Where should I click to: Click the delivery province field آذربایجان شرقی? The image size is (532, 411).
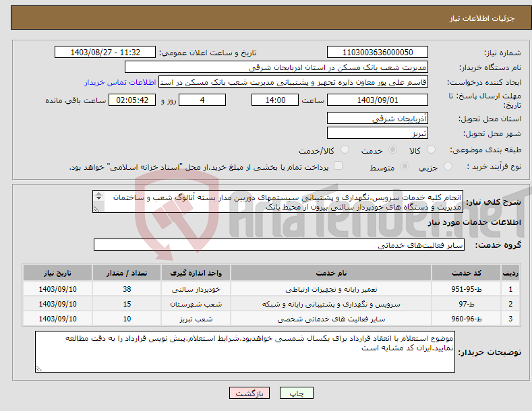click(x=378, y=118)
